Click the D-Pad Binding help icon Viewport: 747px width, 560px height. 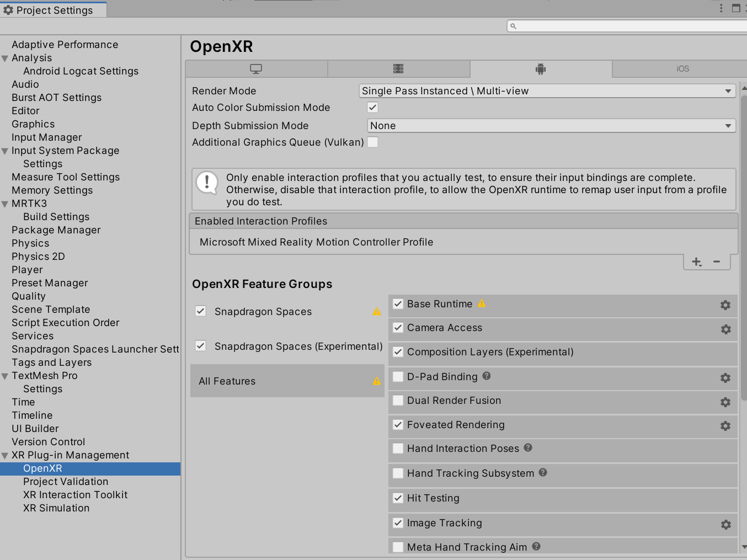pos(487,376)
